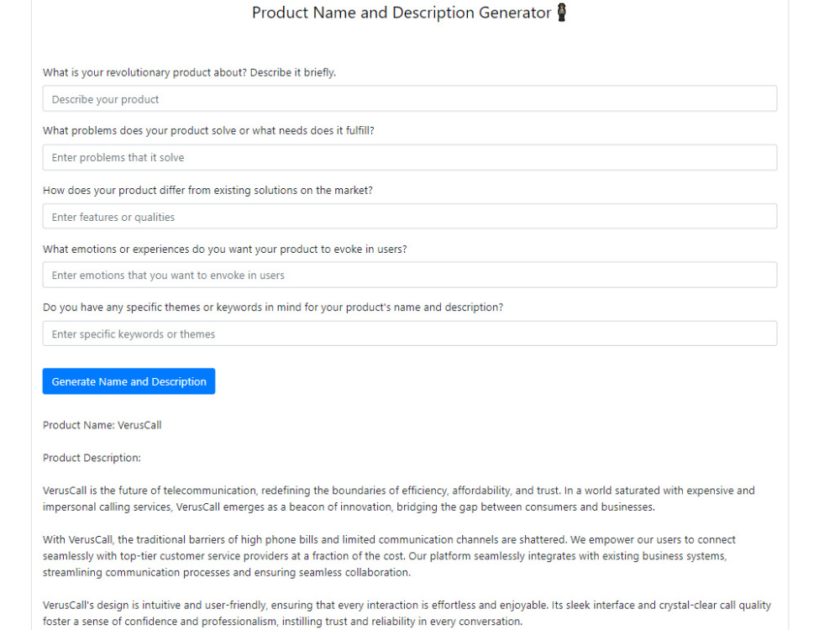Screen dimensions: 840x630
Task: Focus the Enter problems that it solve field
Action: click(410, 158)
